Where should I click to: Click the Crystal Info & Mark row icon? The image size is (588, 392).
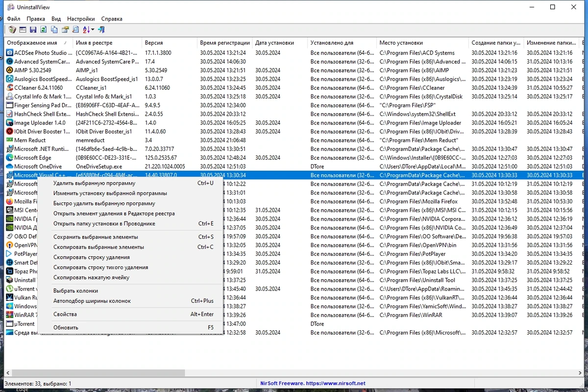click(x=9, y=97)
